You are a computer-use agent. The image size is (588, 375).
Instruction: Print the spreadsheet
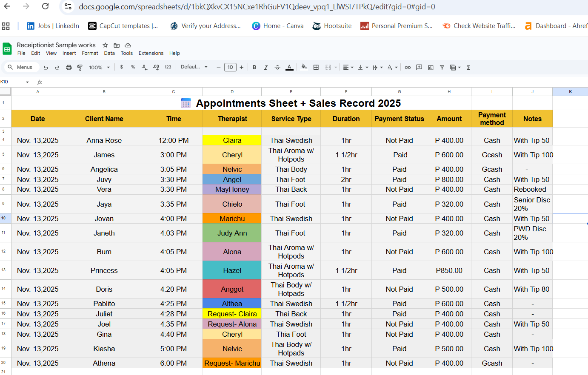[69, 68]
